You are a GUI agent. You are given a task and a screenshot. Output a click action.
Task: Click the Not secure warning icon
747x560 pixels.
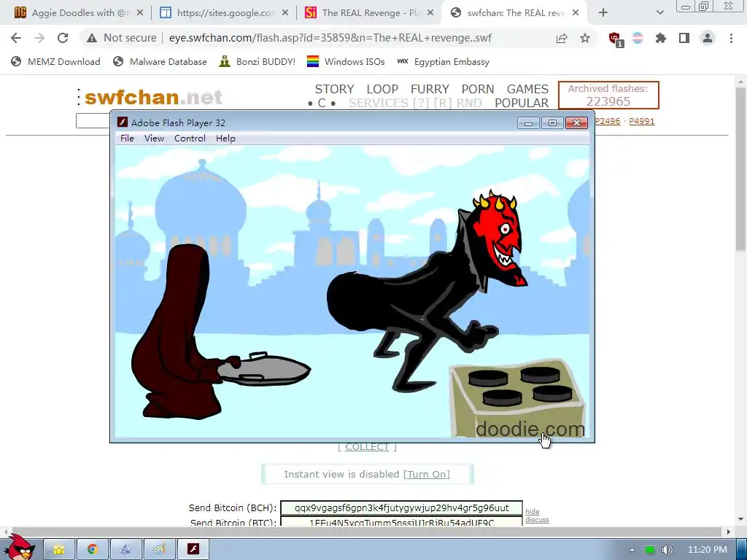(92, 38)
